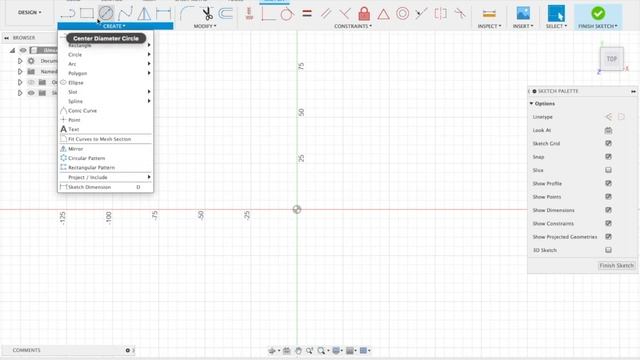
Task: Open the INSPECT dropdown
Action: (489, 26)
